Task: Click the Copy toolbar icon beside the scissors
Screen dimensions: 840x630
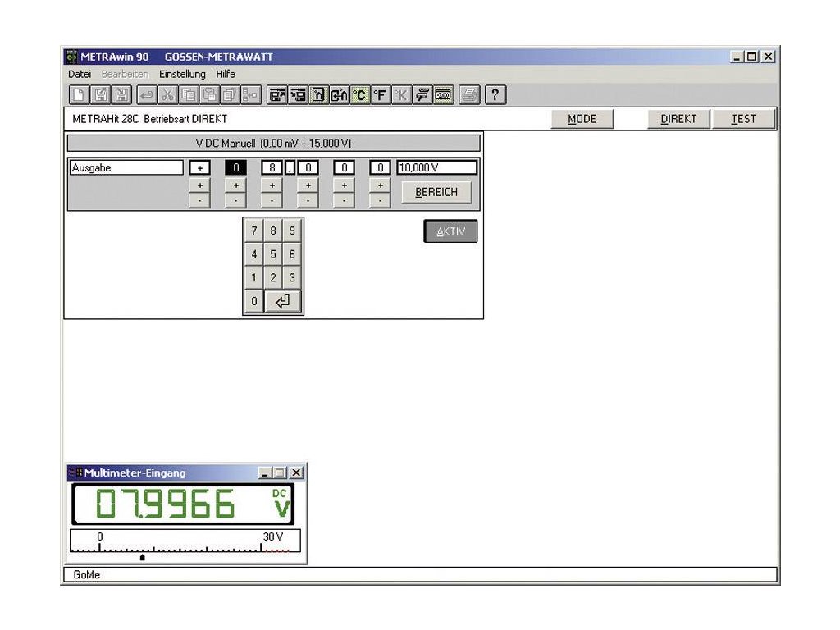Action: [x=188, y=95]
